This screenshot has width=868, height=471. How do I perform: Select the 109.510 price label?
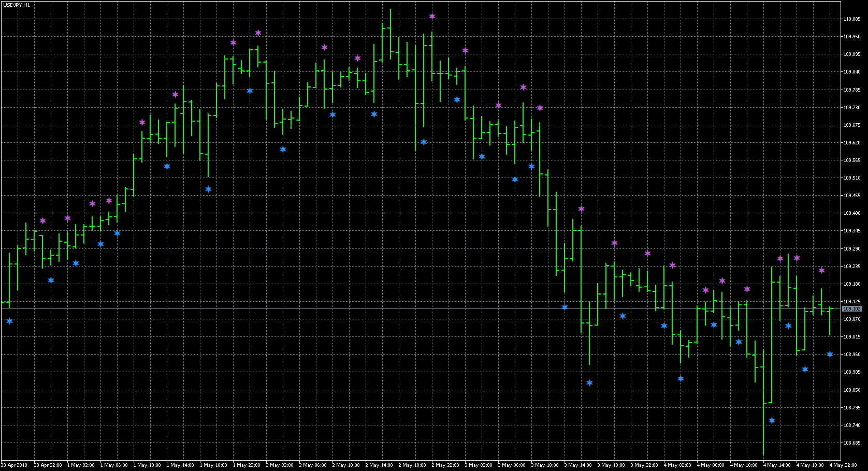pyautogui.click(x=852, y=178)
